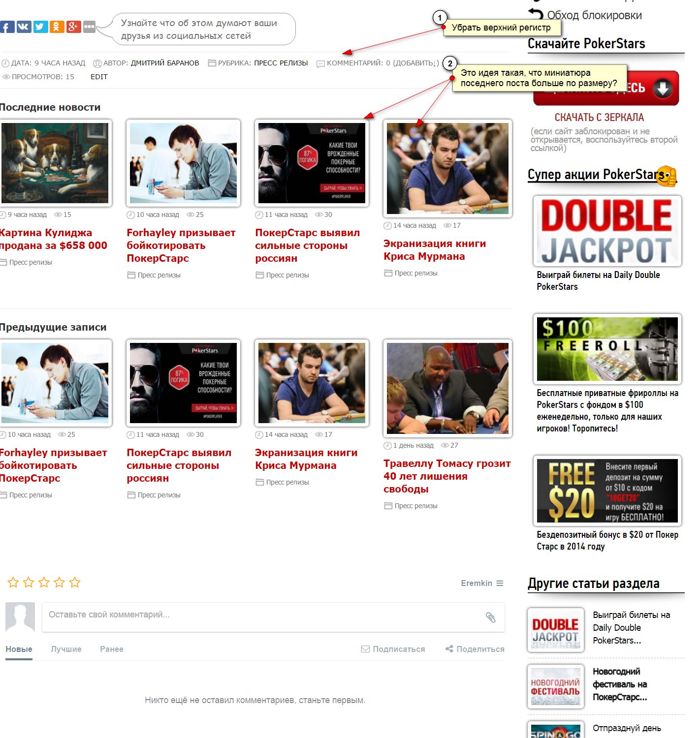Open the Супер акции PokerStars heading link
Image resolution: width=700 pixels, height=738 pixels.
(x=596, y=175)
